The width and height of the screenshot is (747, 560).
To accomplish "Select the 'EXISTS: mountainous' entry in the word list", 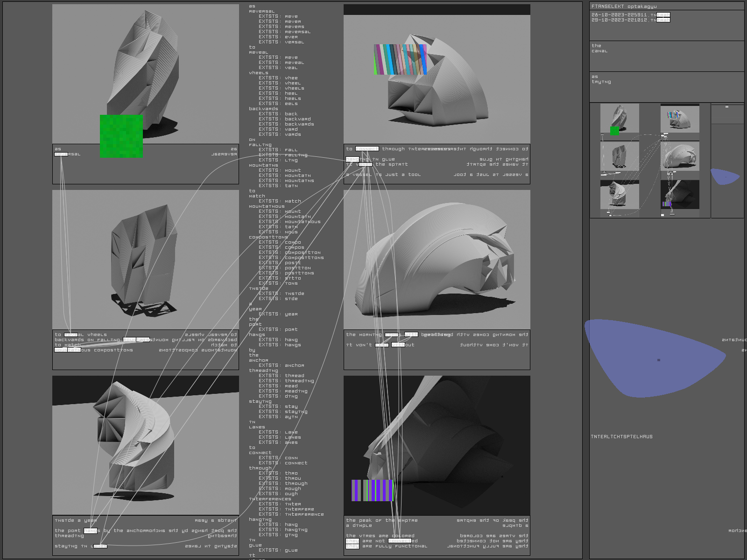I will (x=289, y=222).
